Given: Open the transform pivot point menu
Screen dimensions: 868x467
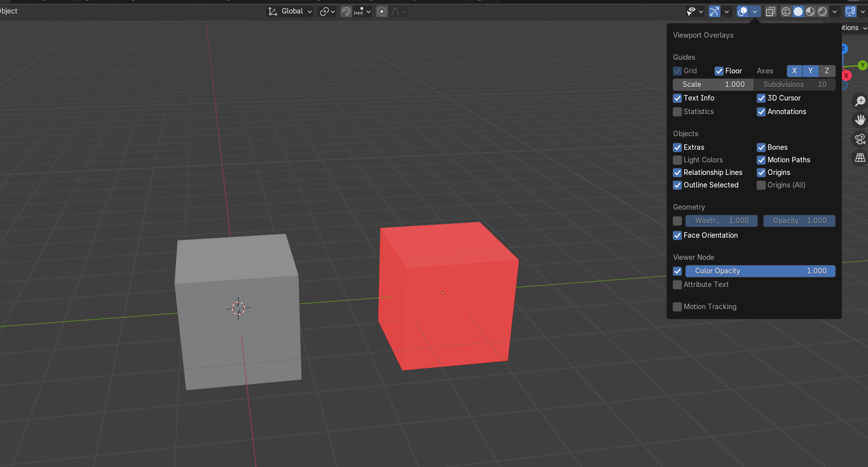Looking at the screenshot, I should [327, 12].
